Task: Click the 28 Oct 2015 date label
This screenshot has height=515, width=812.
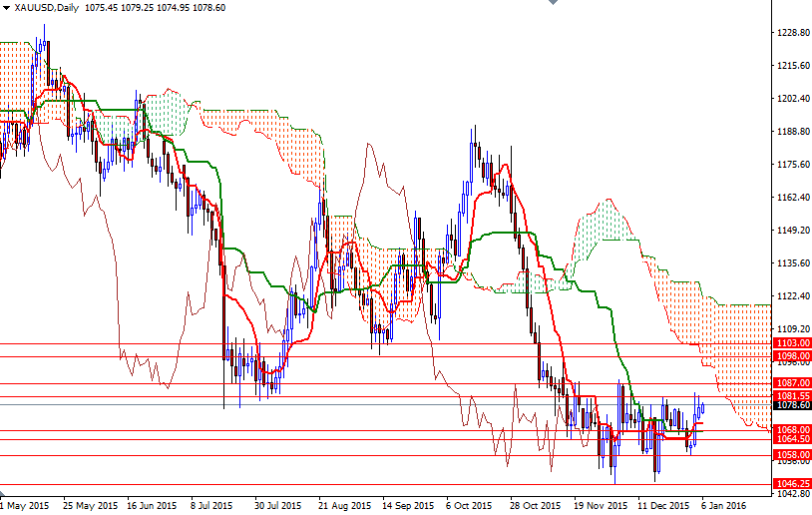Action: (x=536, y=505)
